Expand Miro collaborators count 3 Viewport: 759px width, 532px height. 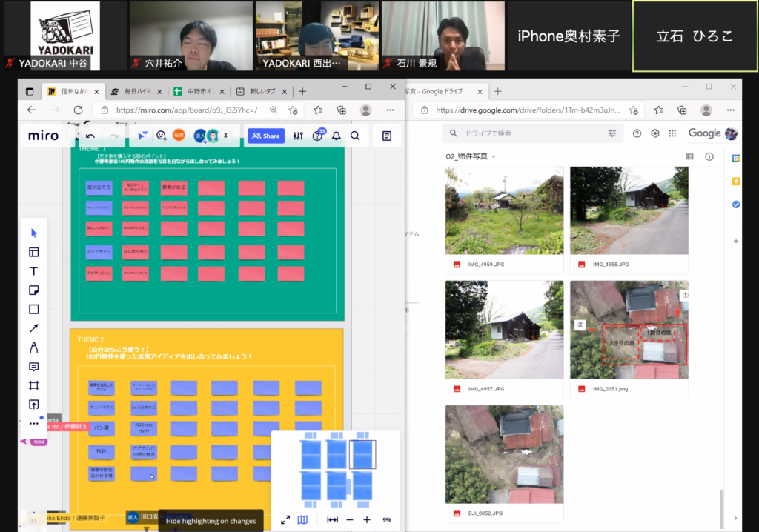tap(225, 136)
